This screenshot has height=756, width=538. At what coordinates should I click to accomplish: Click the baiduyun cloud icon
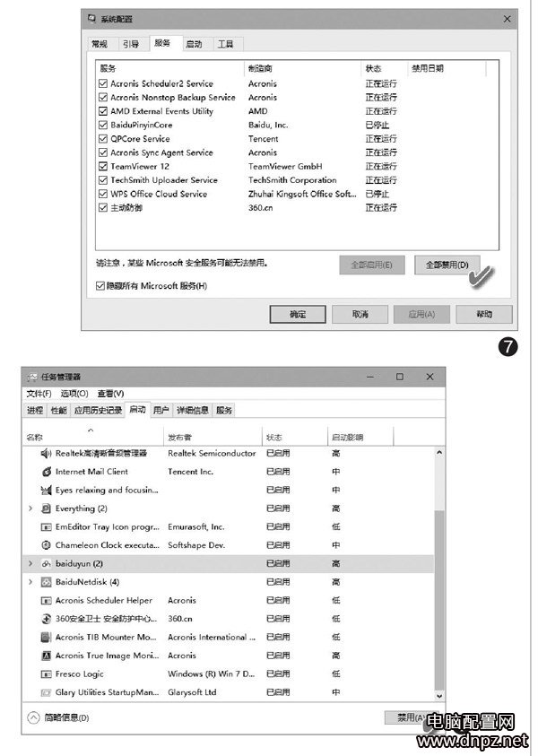[47, 563]
